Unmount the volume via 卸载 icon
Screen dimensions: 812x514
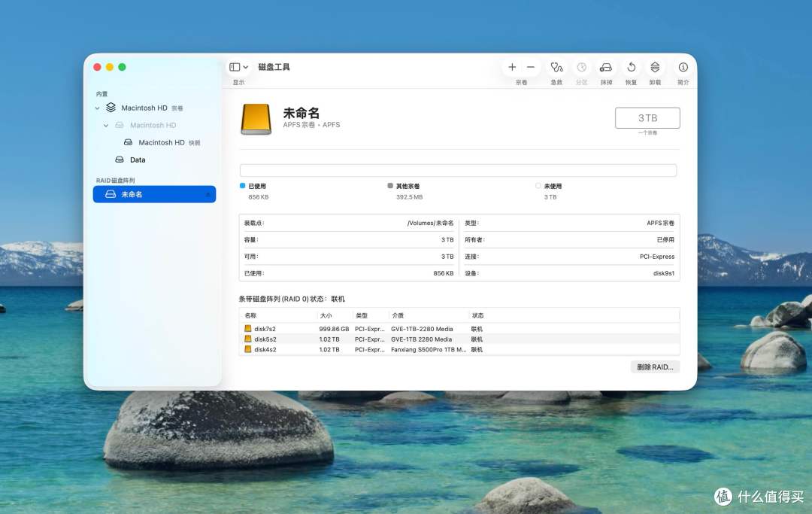point(655,68)
